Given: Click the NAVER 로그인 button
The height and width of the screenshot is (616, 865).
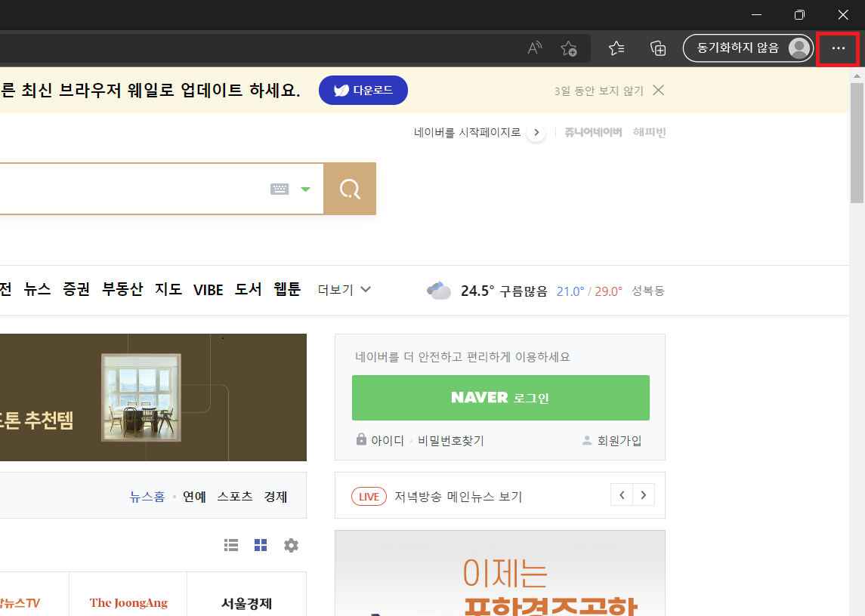Looking at the screenshot, I should click(x=500, y=398).
